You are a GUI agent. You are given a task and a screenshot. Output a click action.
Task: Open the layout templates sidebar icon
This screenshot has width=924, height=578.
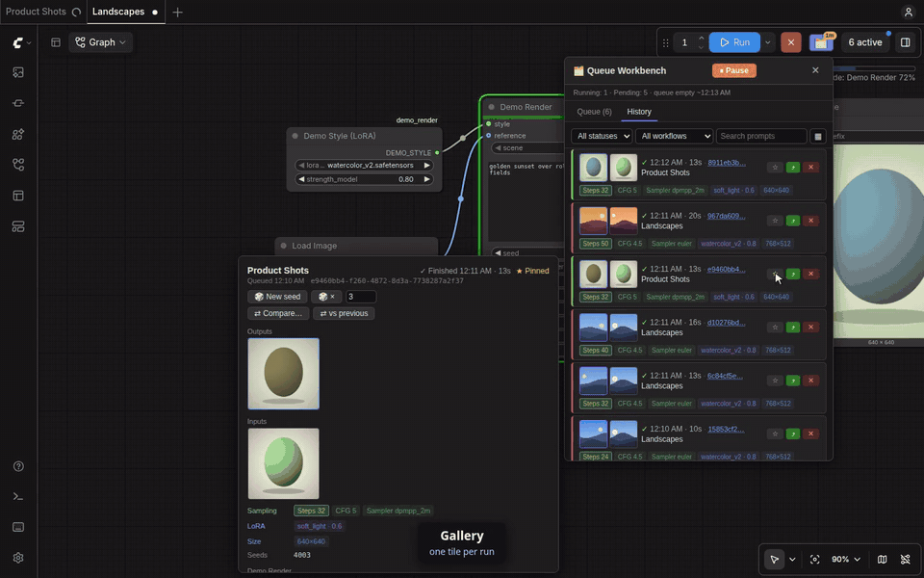pos(18,196)
